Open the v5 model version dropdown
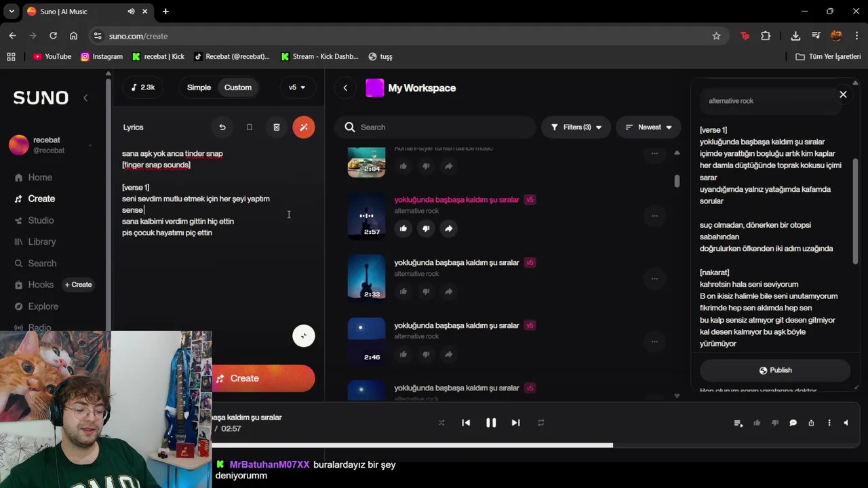868x488 pixels. [x=297, y=87]
